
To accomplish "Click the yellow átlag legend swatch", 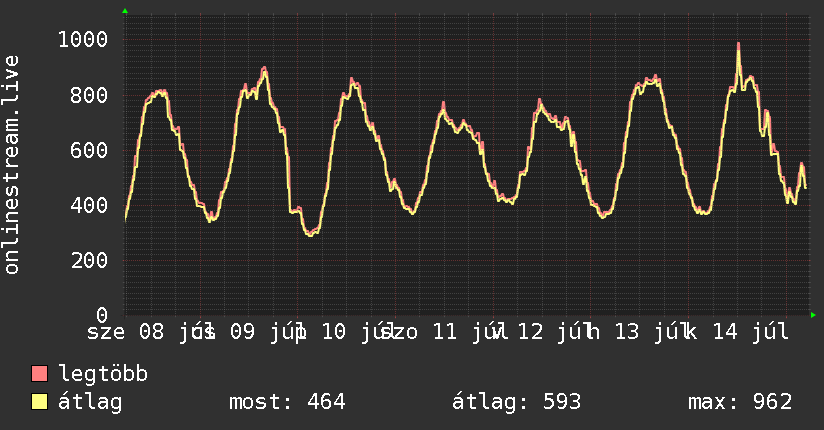I will pyautogui.click(x=39, y=402).
